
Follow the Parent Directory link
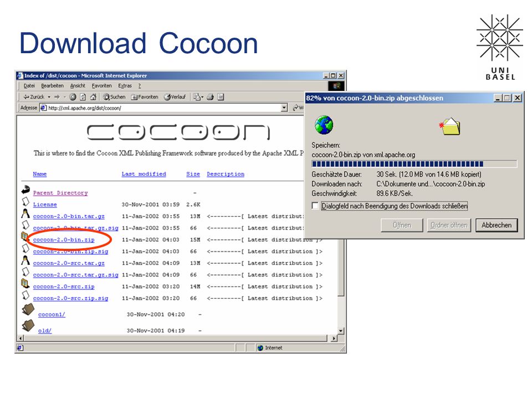60,193
